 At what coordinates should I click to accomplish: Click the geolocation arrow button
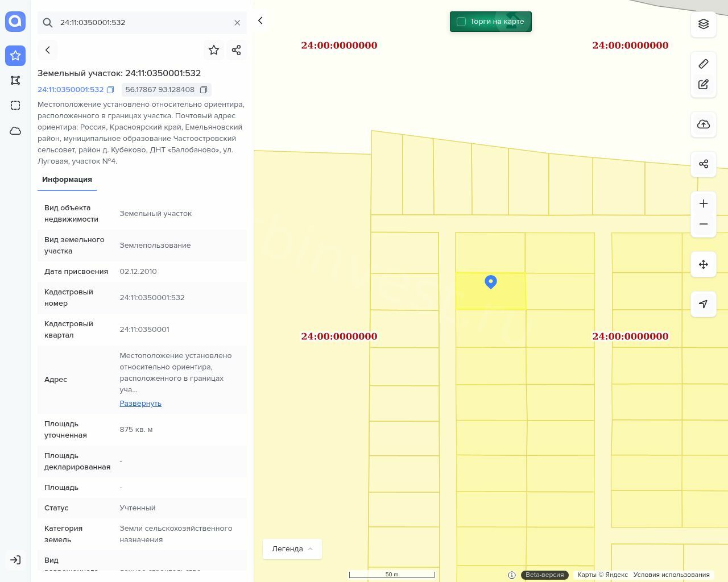click(x=704, y=304)
